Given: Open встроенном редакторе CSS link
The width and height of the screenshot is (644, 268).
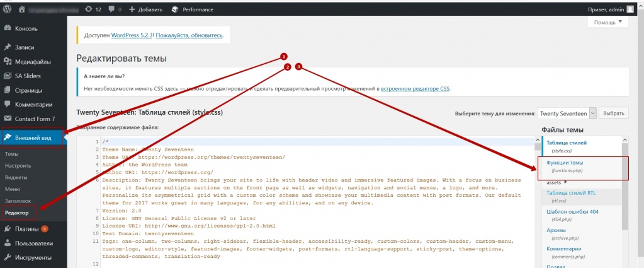Looking at the screenshot, I should pos(415,88).
